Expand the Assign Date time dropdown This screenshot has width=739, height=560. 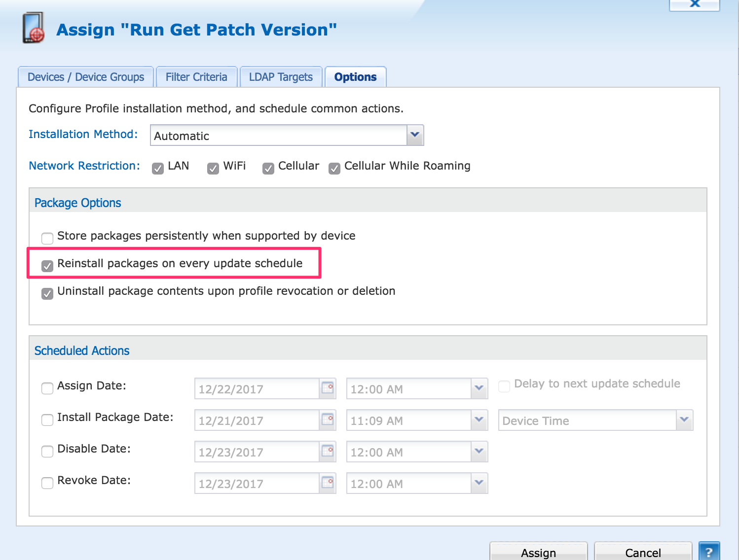479,388
